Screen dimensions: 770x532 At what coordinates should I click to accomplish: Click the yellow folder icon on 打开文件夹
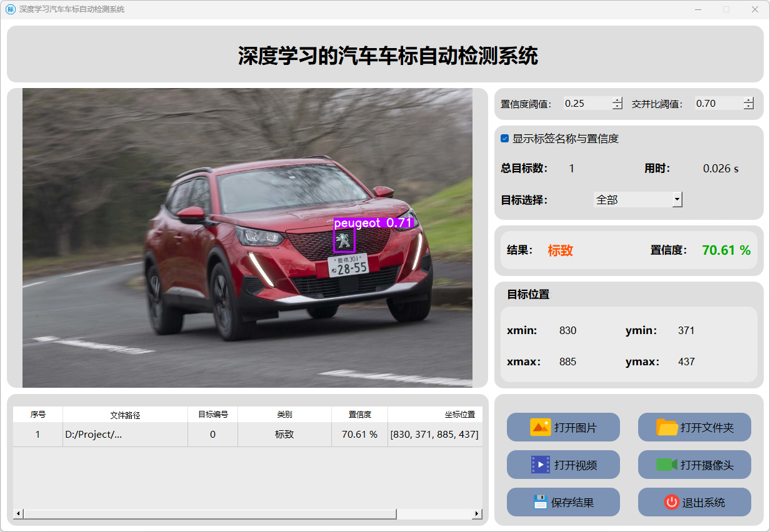(x=667, y=427)
